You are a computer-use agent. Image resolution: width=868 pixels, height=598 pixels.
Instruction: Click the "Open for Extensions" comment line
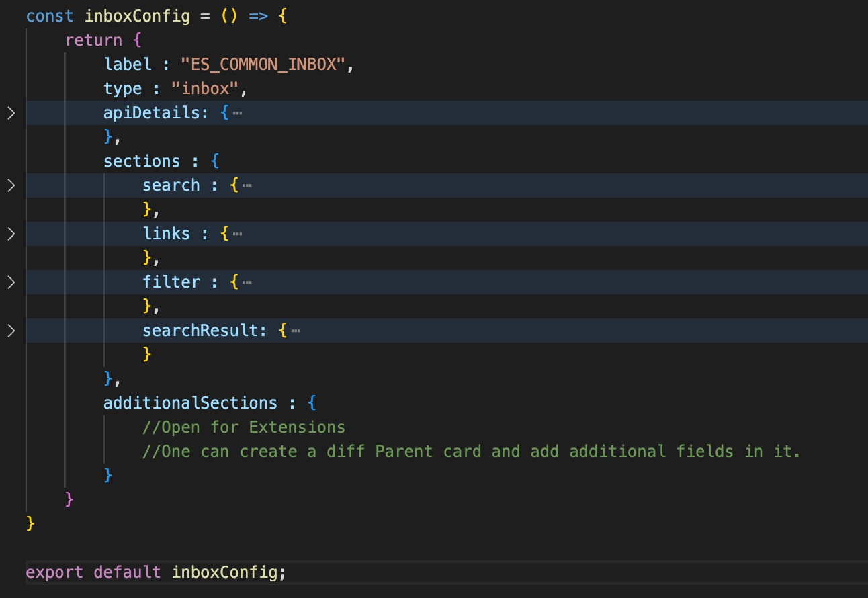[x=244, y=427]
